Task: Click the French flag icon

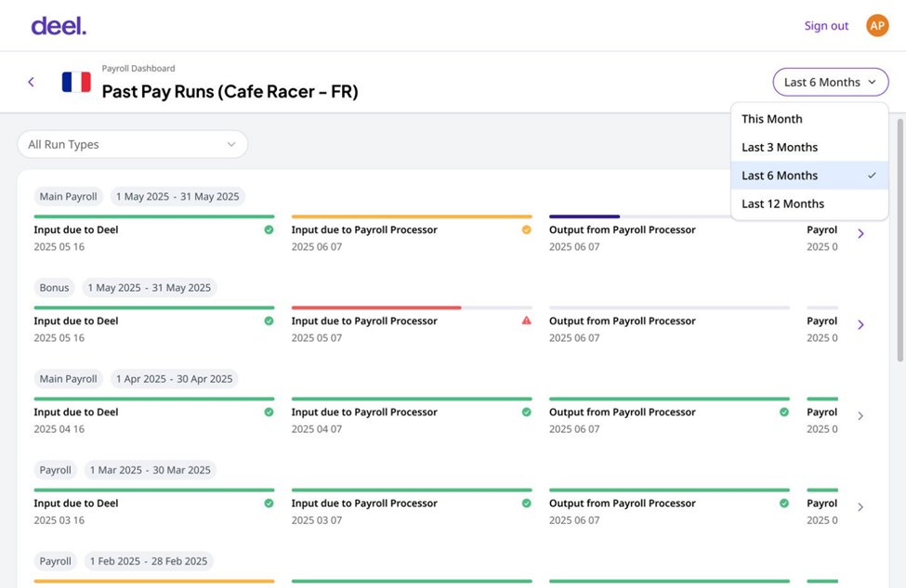Action: (x=76, y=82)
